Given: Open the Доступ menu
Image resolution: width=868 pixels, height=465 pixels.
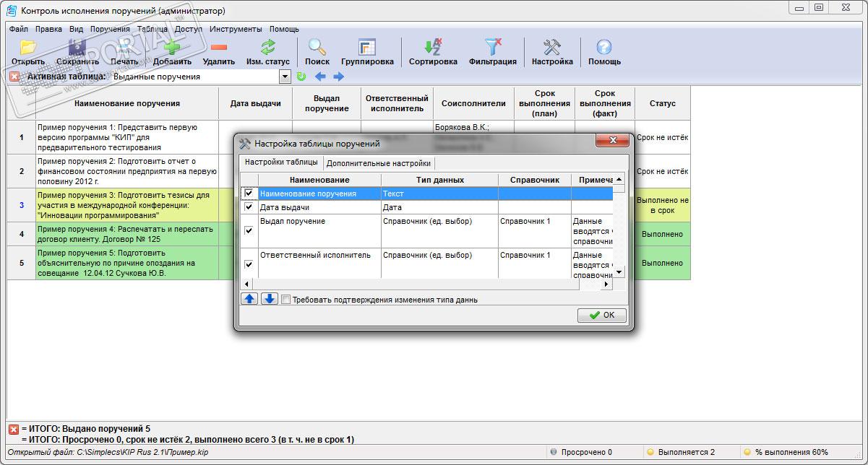Looking at the screenshot, I should click(189, 30).
